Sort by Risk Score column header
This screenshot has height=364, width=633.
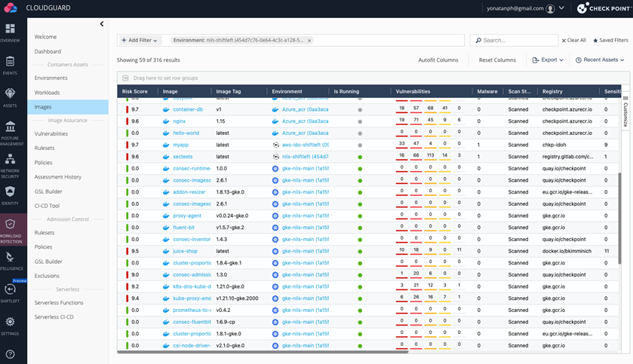pyautogui.click(x=135, y=91)
